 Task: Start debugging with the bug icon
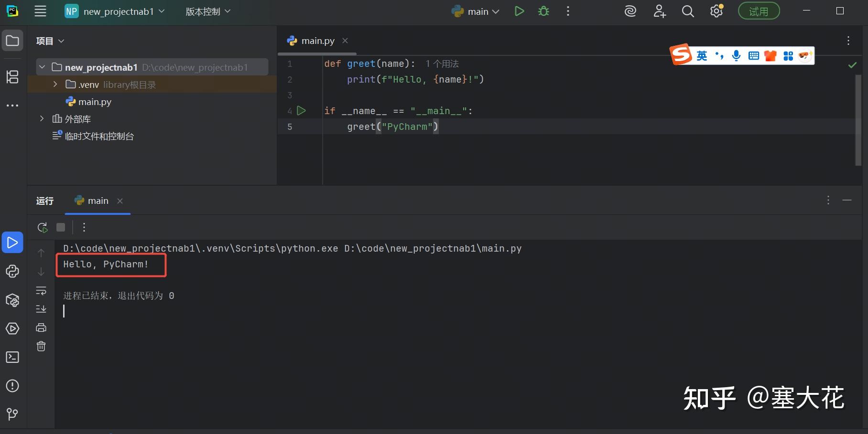point(543,11)
